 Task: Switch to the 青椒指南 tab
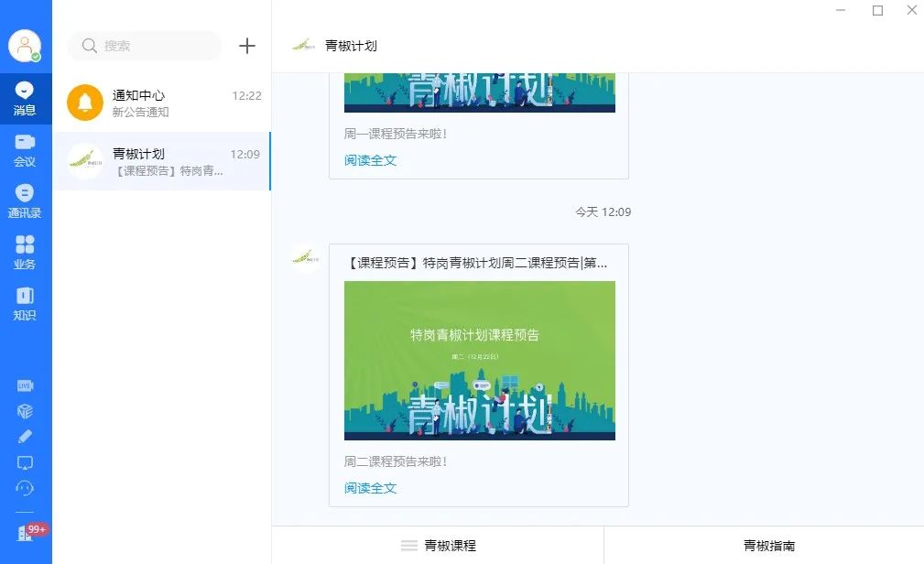(768, 545)
